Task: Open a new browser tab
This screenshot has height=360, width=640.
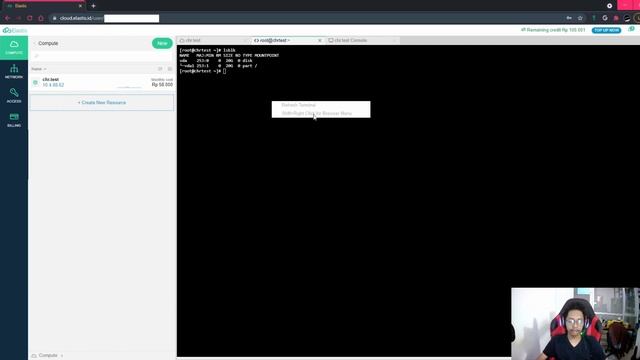Action: tap(93, 6)
